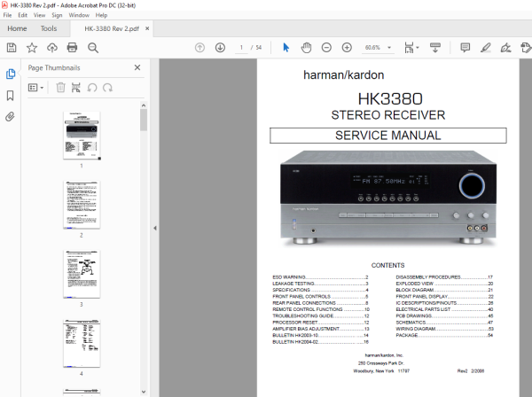Click the EXPLODED VIEW contents entry
532x397 pixels.
444,284
